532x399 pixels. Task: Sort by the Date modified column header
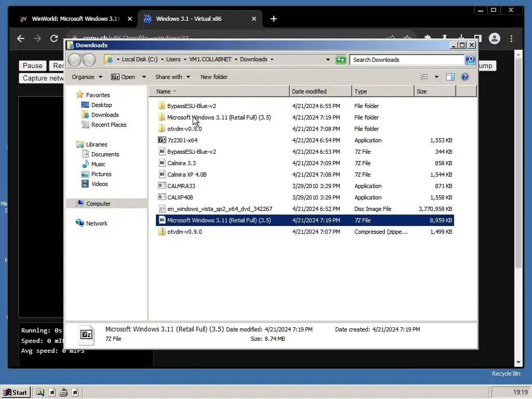pyautogui.click(x=321, y=91)
